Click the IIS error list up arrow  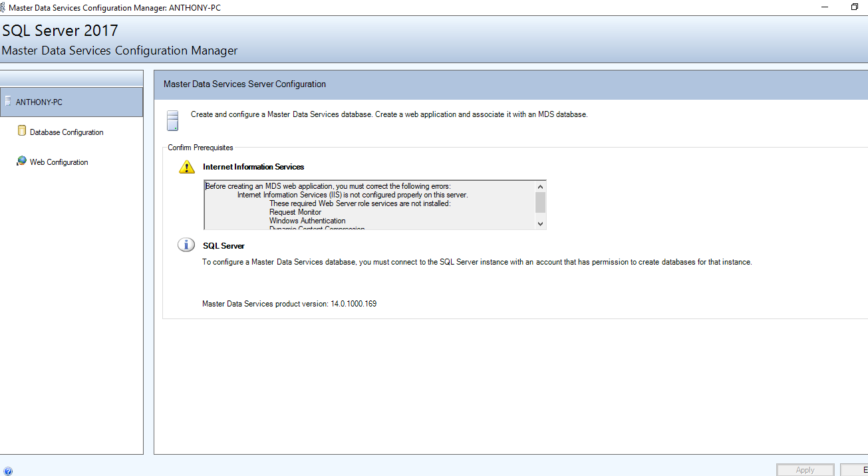click(540, 187)
